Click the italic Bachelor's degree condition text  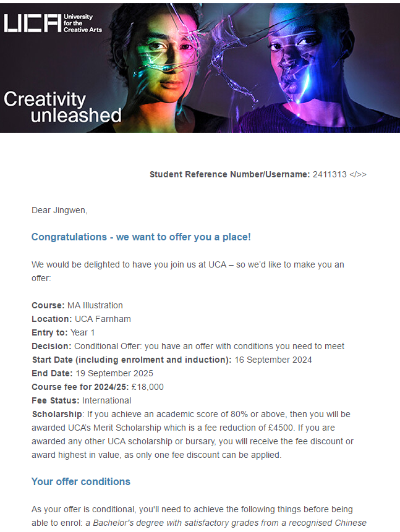tap(226, 523)
